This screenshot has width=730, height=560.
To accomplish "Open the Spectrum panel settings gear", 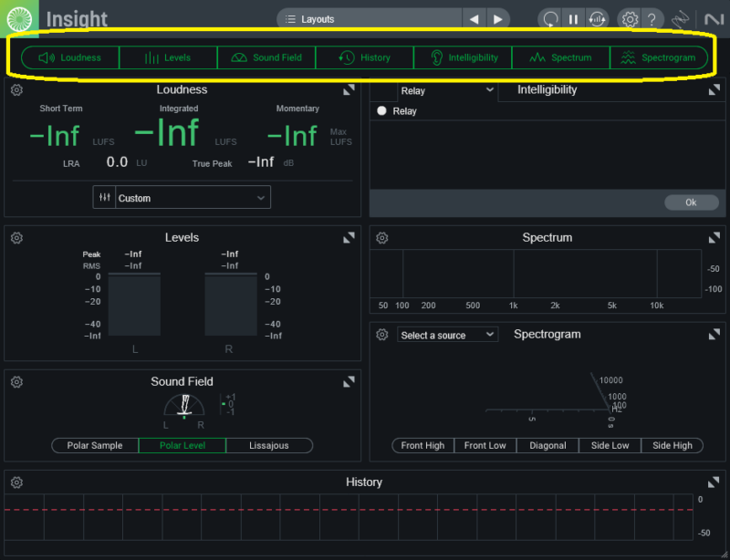I will pos(382,238).
